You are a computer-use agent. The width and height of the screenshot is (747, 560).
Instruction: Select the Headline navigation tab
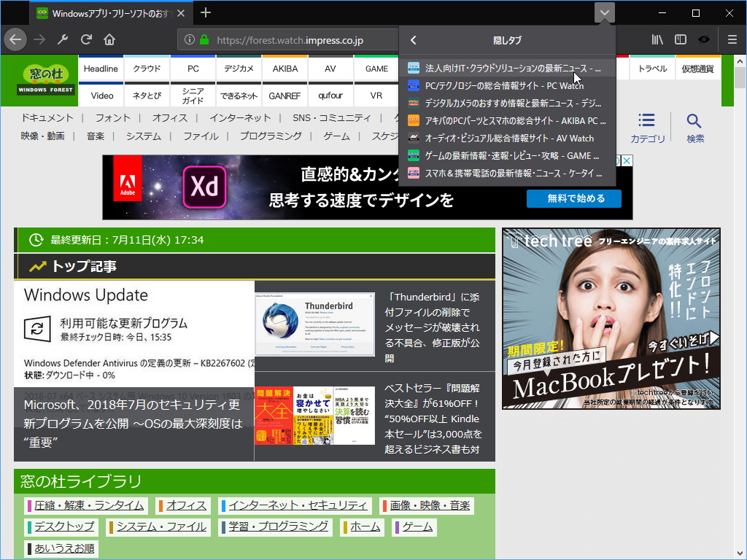(101, 68)
